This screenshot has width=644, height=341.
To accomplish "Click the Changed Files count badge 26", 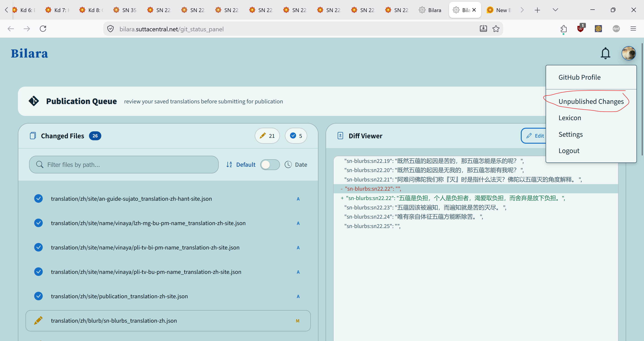I will (95, 136).
